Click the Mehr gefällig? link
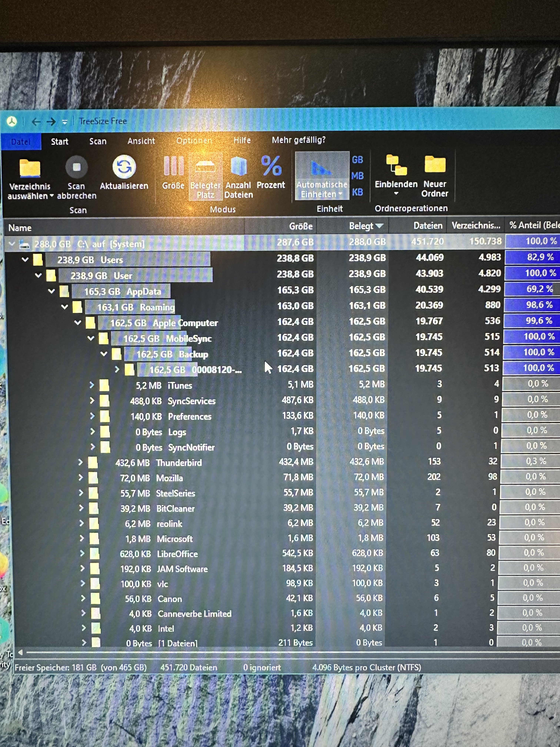This screenshot has height=747, width=560. 298,140
